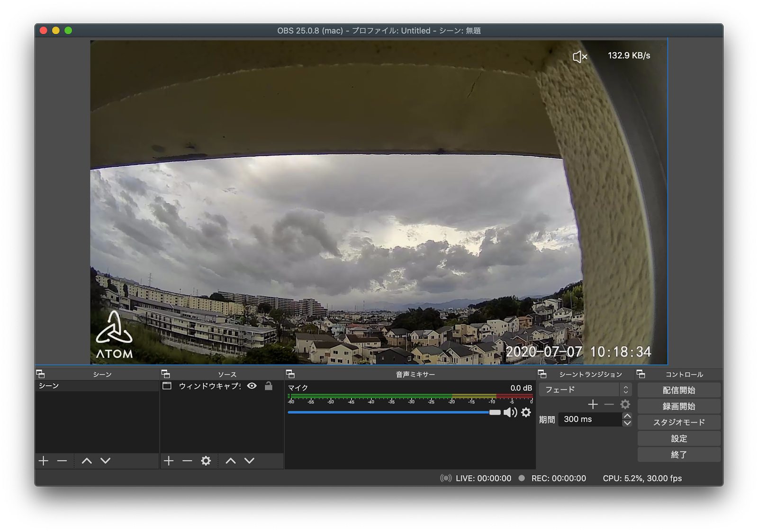Click 終了 to exit OBS
Image resolution: width=758 pixels, height=532 pixels.
pos(679,454)
